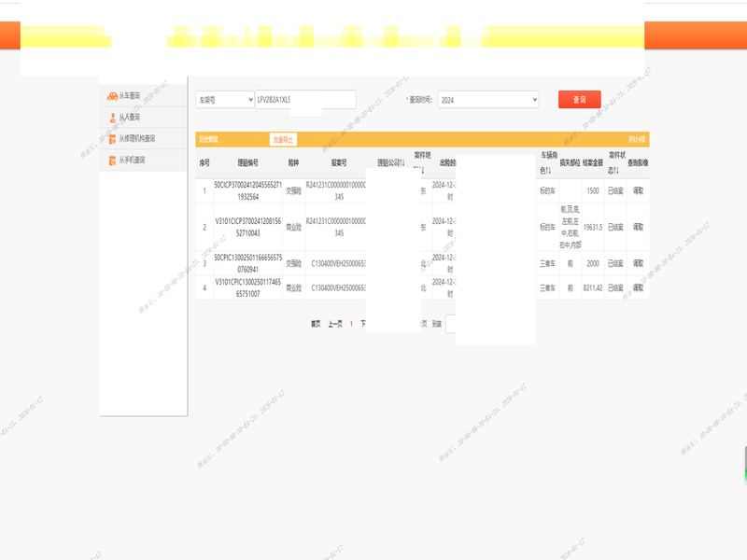Image resolution: width=747 pixels, height=560 pixels.
Task: Click the repair shop icon for 从修理机构查询
Action: 111,139
